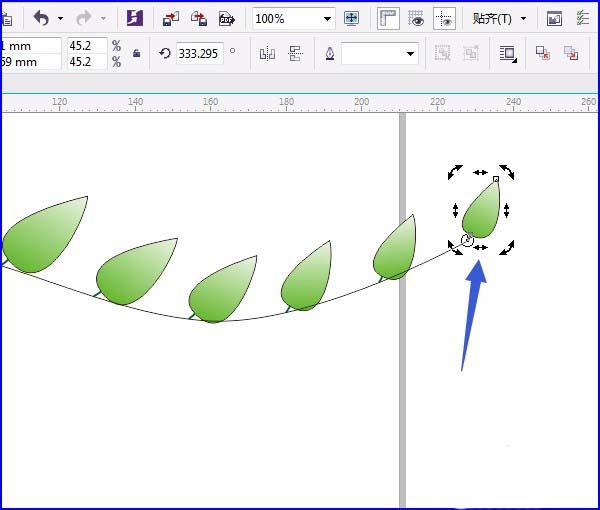
Task: Click the selected leaf's bottom skew handle
Action: pos(481,248)
